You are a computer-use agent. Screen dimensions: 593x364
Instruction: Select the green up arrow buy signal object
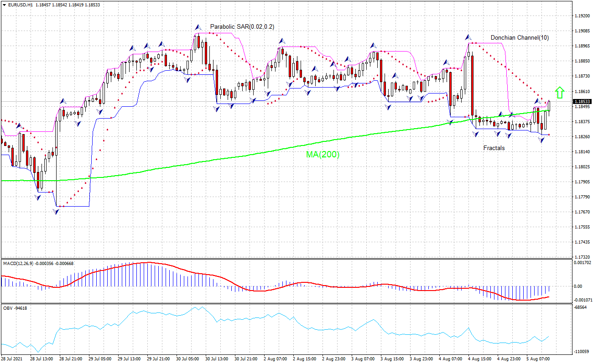(x=560, y=91)
